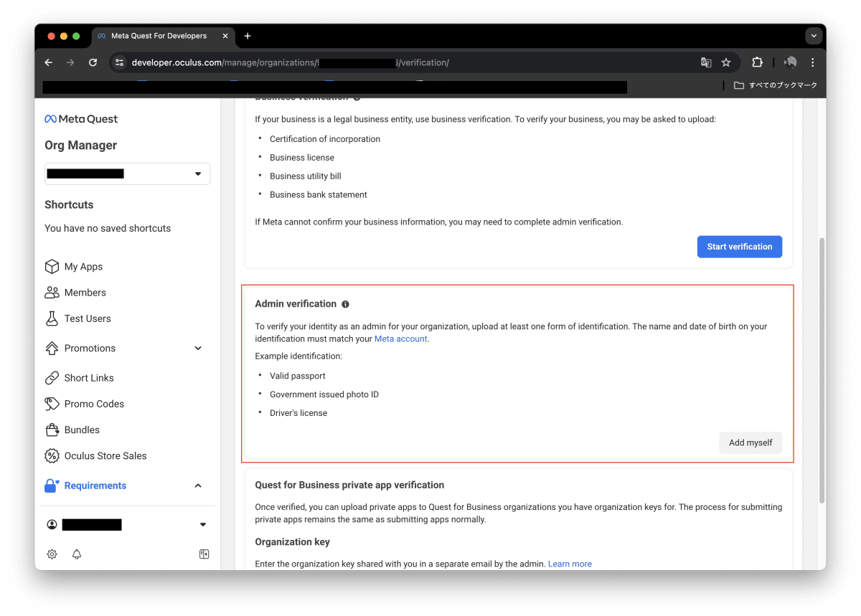Click the 'Org Manager' heading
The height and width of the screenshot is (616, 861).
click(x=80, y=146)
